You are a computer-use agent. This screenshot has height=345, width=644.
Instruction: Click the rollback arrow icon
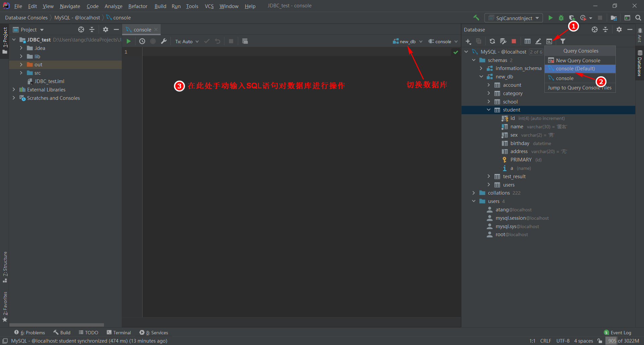point(218,41)
